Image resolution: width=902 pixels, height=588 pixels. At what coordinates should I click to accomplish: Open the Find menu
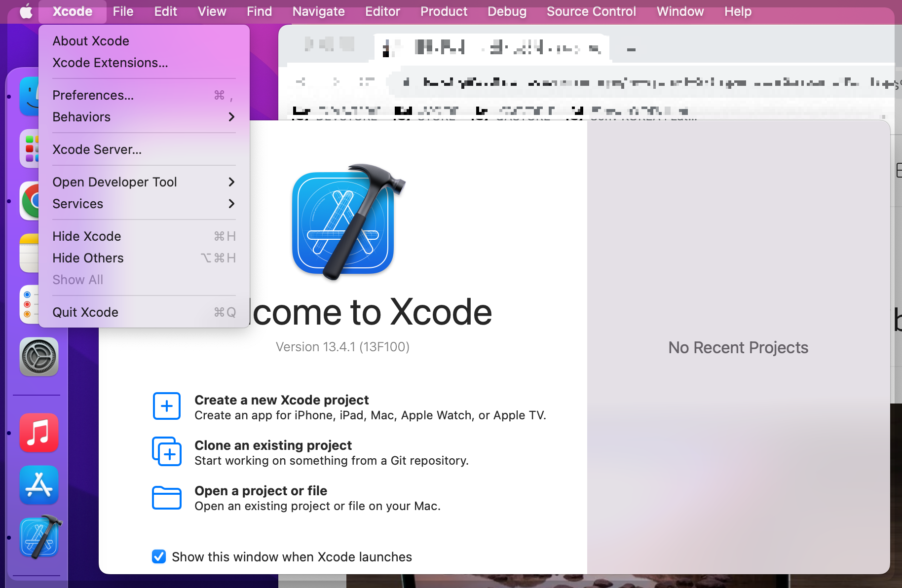point(260,11)
